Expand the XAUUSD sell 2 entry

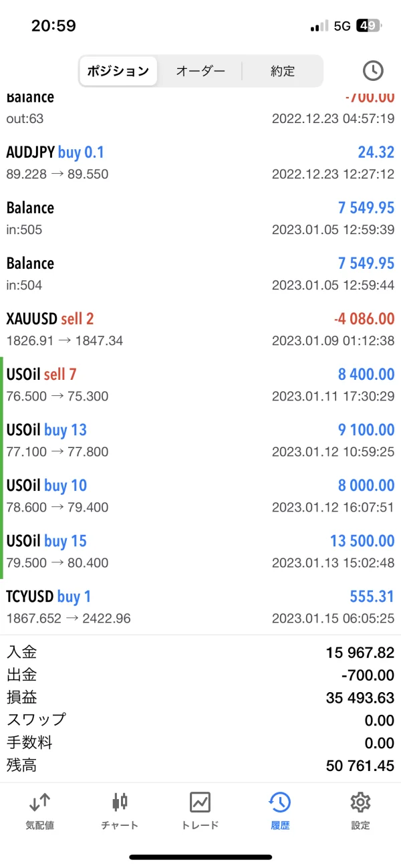pos(200,329)
